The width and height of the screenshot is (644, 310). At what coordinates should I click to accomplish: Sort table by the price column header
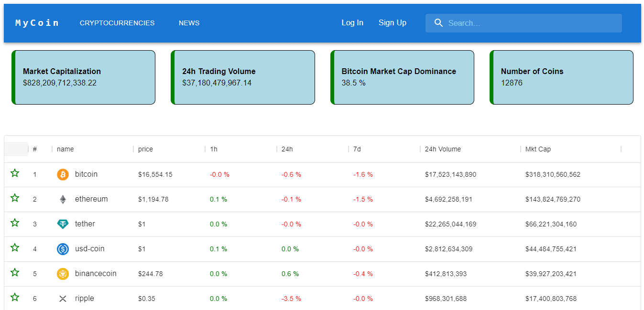pos(145,149)
